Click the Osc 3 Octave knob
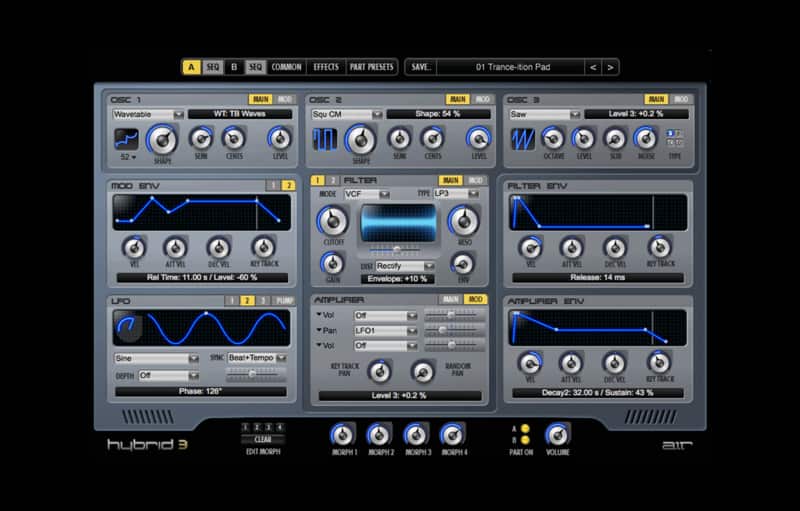The height and width of the screenshot is (511, 800). click(x=553, y=138)
